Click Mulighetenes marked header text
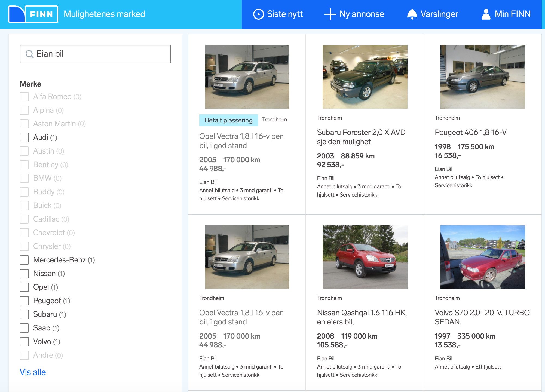Screen dimensions: 545x392 pyautogui.click(x=104, y=14)
